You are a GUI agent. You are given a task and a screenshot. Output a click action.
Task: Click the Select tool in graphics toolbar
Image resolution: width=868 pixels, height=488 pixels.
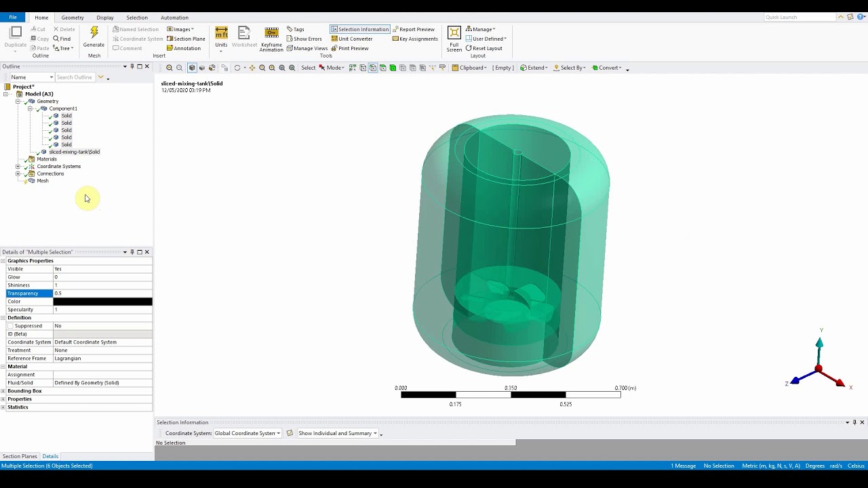click(308, 68)
